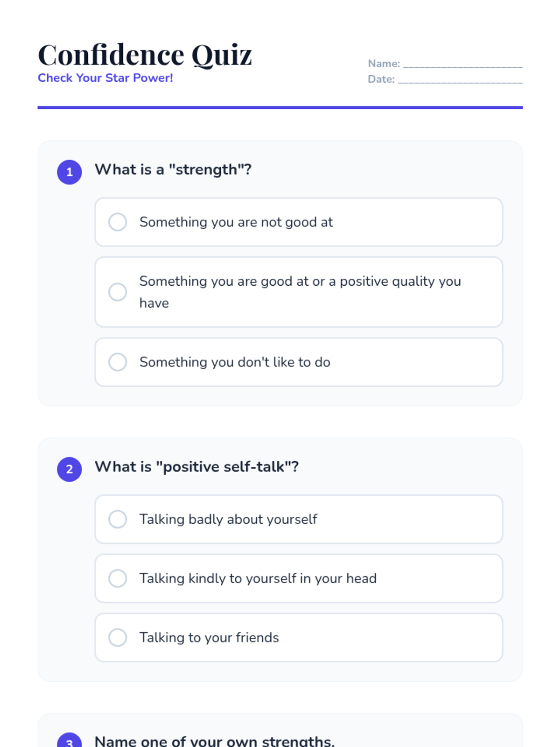The image size is (560, 747).
Task: Click question number 3 badge
Action: (x=70, y=741)
